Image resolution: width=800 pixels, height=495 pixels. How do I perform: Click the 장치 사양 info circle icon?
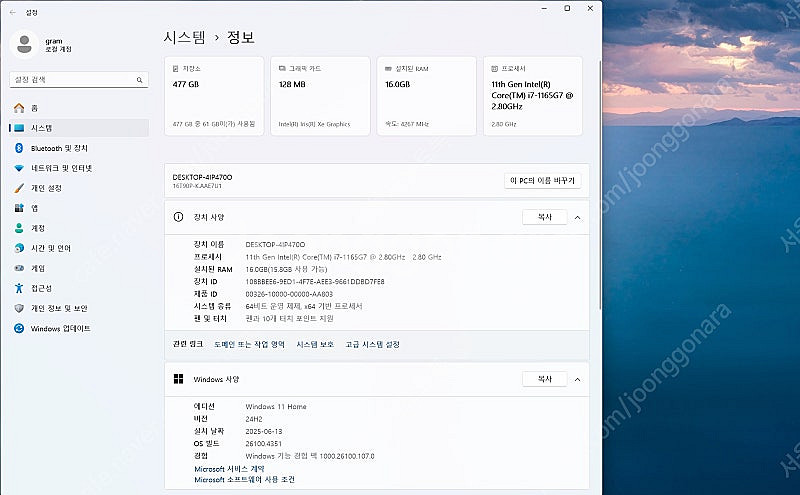pyautogui.click(x=178, y=217)
